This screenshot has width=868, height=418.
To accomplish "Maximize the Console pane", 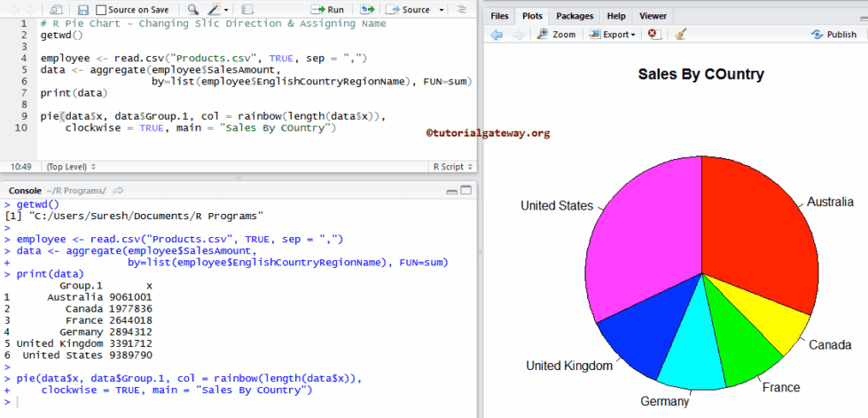I will (466, 190).
